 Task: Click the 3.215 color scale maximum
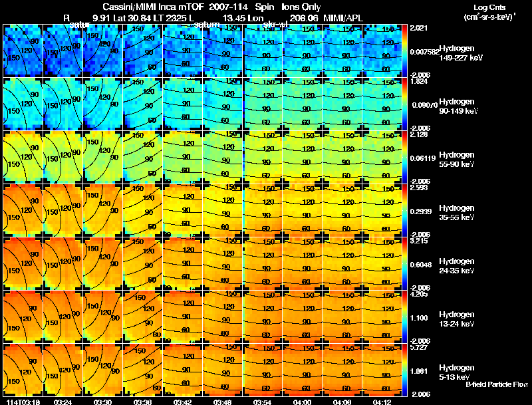coord(418,241)
